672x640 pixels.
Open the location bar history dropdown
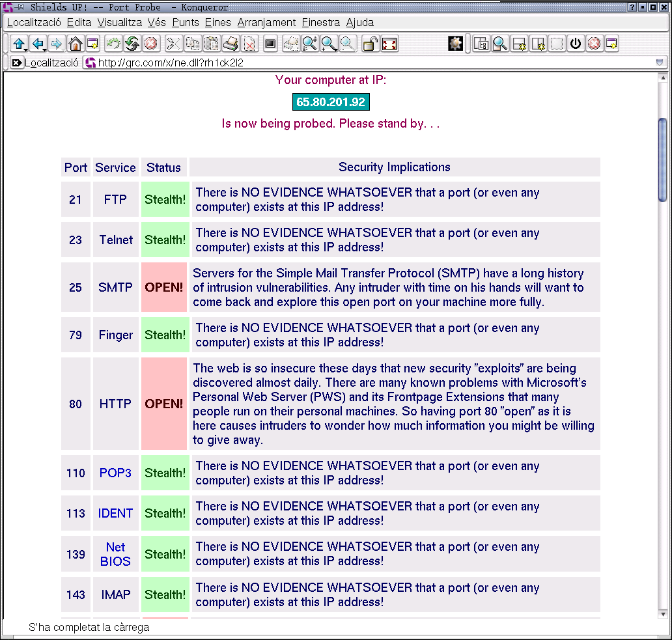[660, 63]
